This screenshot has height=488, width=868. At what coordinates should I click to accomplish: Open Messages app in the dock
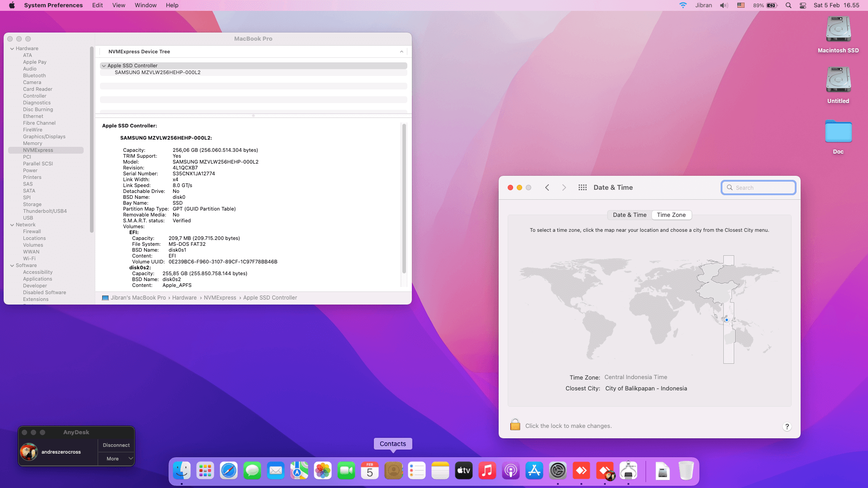[252, 471]
